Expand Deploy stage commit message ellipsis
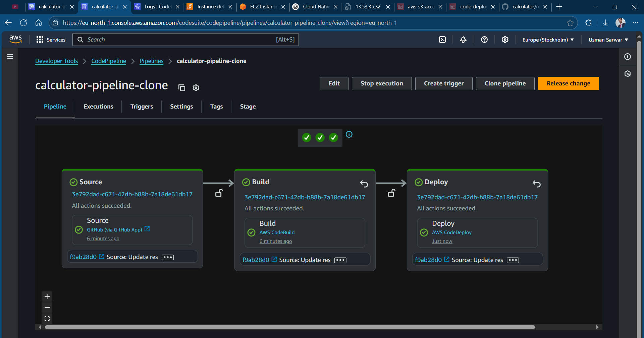This screenshot has width=644, height=338. (513, 260)
